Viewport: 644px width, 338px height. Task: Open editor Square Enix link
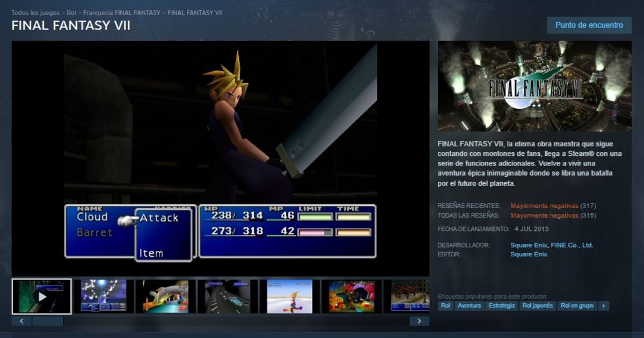[529, 254]
